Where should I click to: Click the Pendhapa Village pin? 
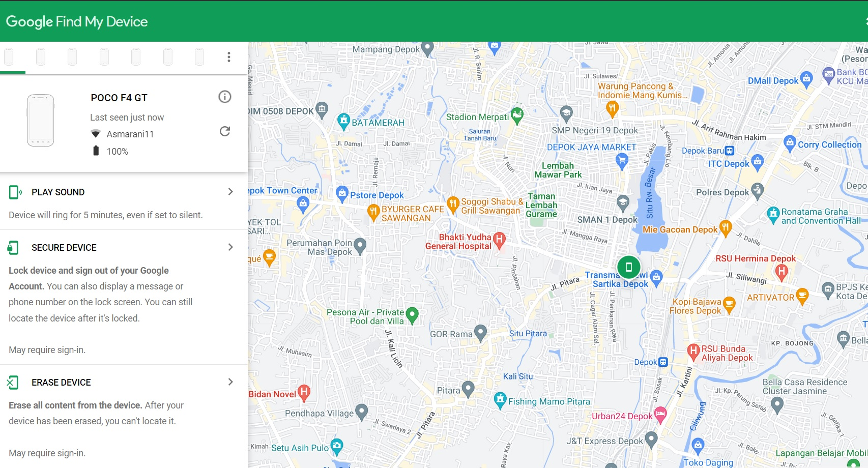coord(361,412)
